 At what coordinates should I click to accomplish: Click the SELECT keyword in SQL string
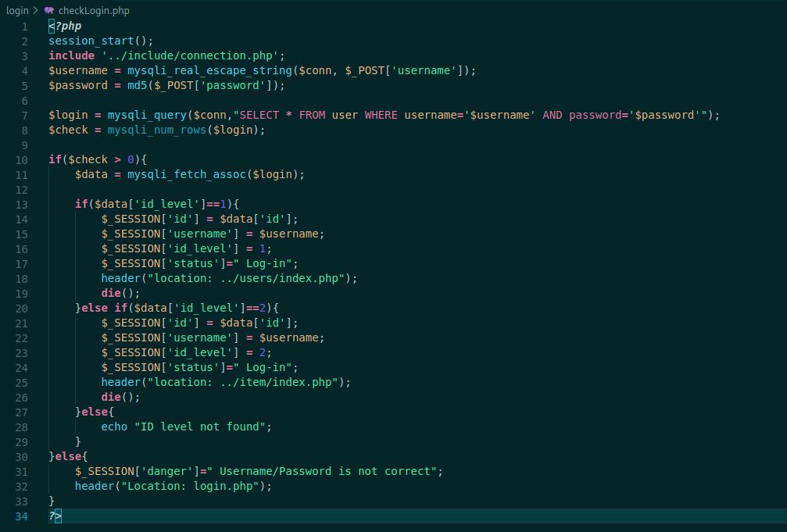[259, 115]
